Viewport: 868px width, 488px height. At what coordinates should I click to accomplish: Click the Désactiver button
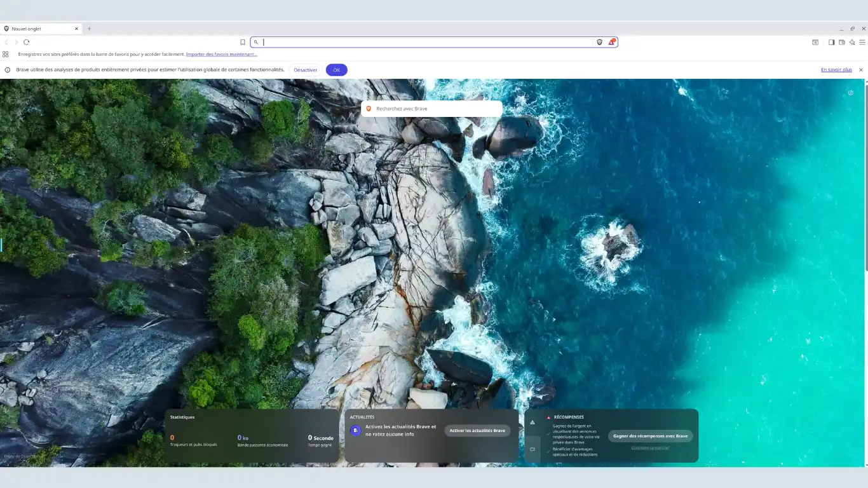click(305, 70)
